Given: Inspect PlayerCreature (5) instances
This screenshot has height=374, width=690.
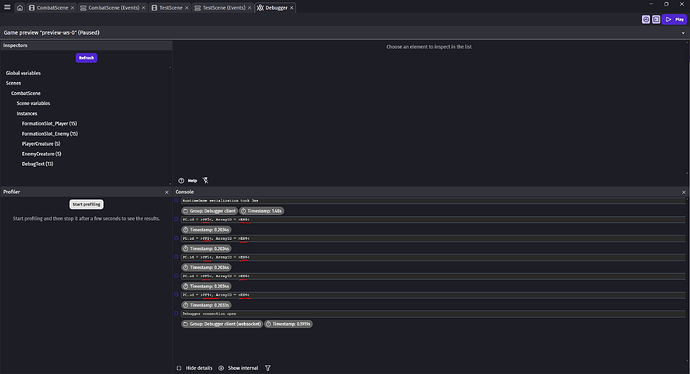Looking at the screenshot, I should point(41,144).
